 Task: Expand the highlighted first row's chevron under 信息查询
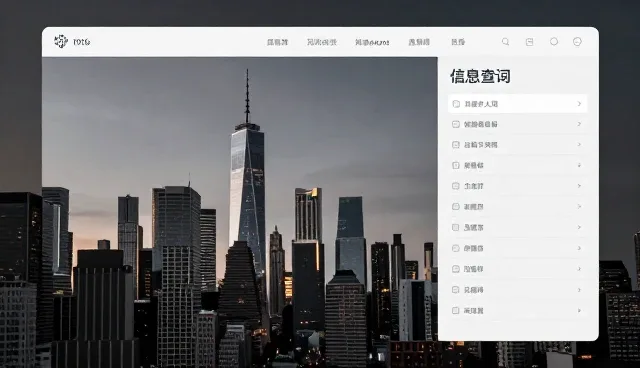coord(579,104)
